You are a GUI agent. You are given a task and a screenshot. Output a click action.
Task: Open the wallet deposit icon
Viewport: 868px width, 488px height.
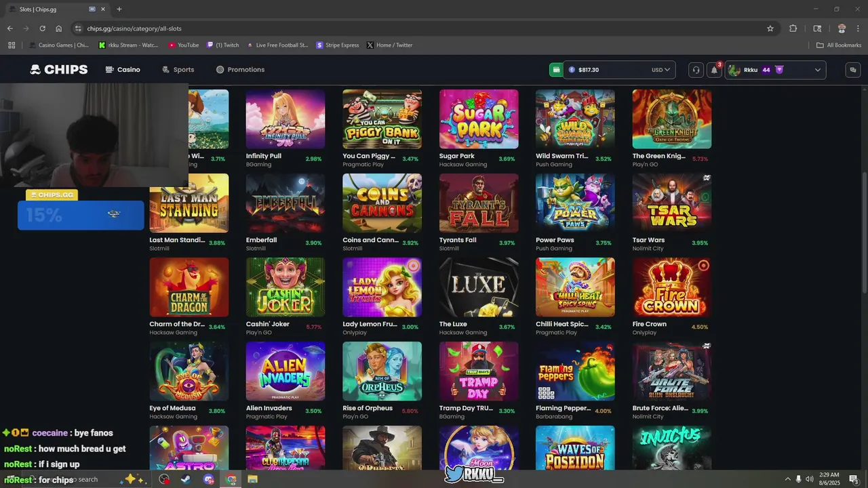(x=556, y=70)
